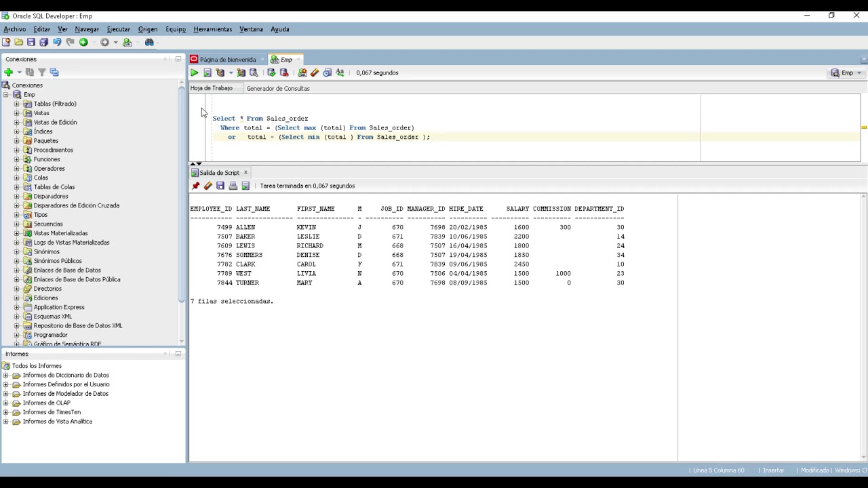Apply the filter funnel in Conexiones panel
Image resolution: width=868 pixels, height=488 pixels.
coord(42,72)
